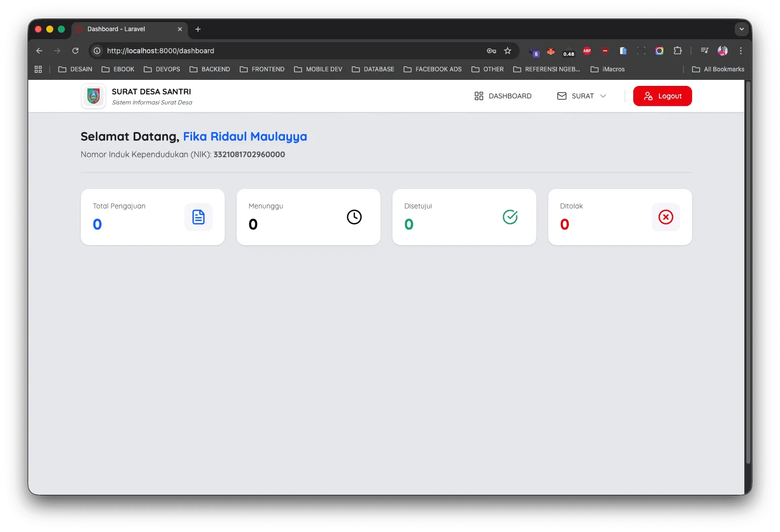Expand the SURAT dropdown menu
The height and width of the screenshot is (532, 780).
[582, 96]
